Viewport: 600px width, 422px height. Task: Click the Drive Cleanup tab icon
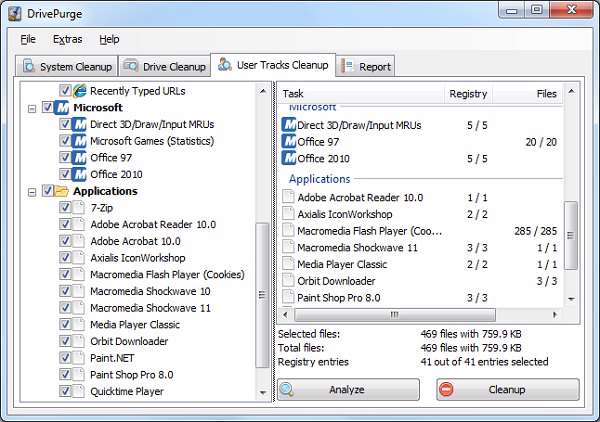coord(130,66)
